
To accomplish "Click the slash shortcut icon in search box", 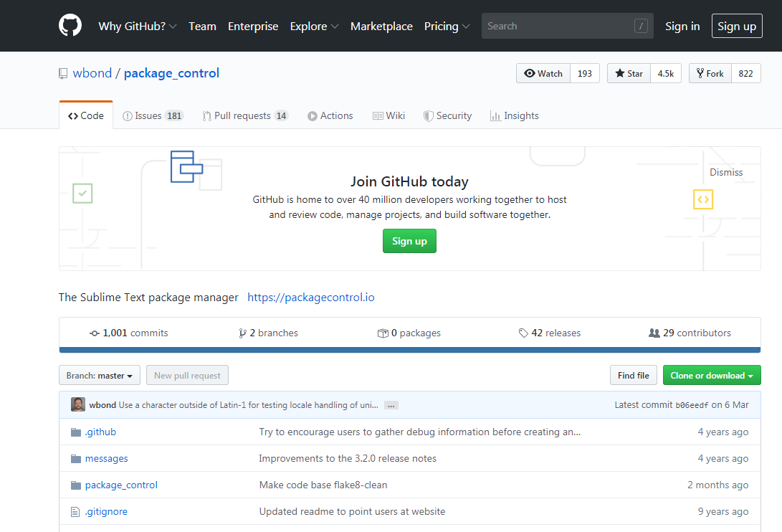I will [641, 26].
